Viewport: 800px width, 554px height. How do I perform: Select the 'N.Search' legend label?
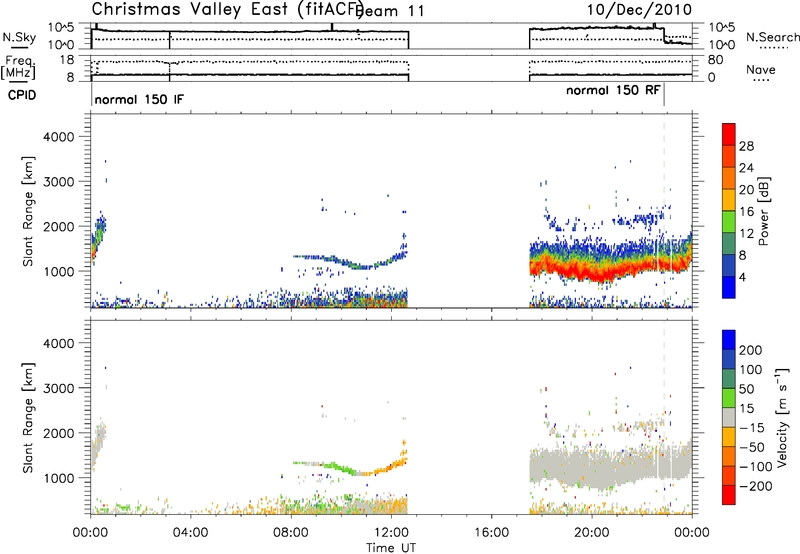pyautogui.click(x=772, y=37)
